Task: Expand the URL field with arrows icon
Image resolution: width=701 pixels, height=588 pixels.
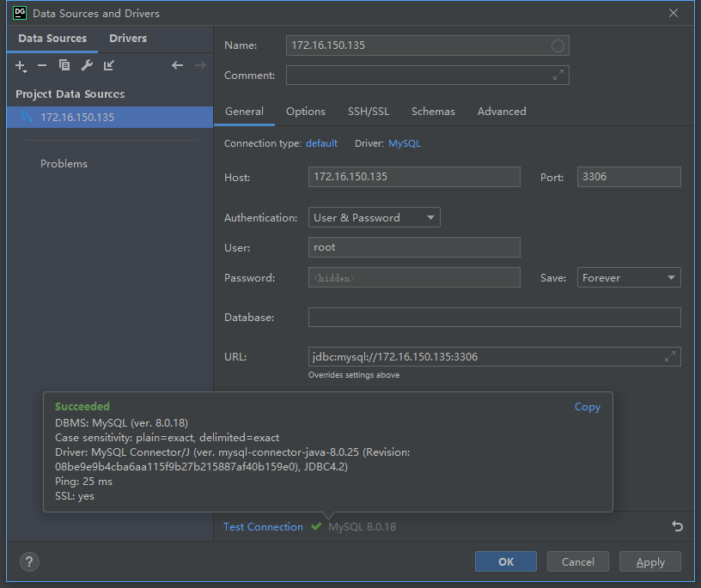Action: (x=670, y=356)
